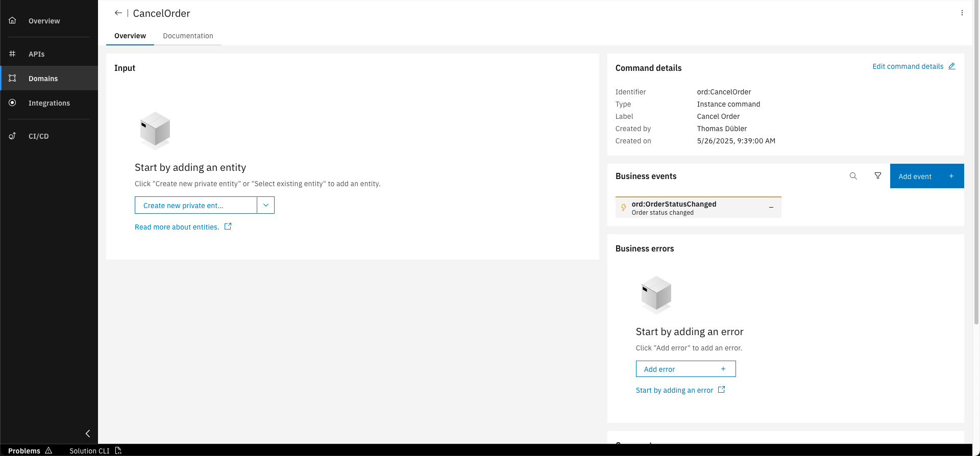Go back using the left arrow icon
The width and height of the screenshot is (980, 456).
118,13
